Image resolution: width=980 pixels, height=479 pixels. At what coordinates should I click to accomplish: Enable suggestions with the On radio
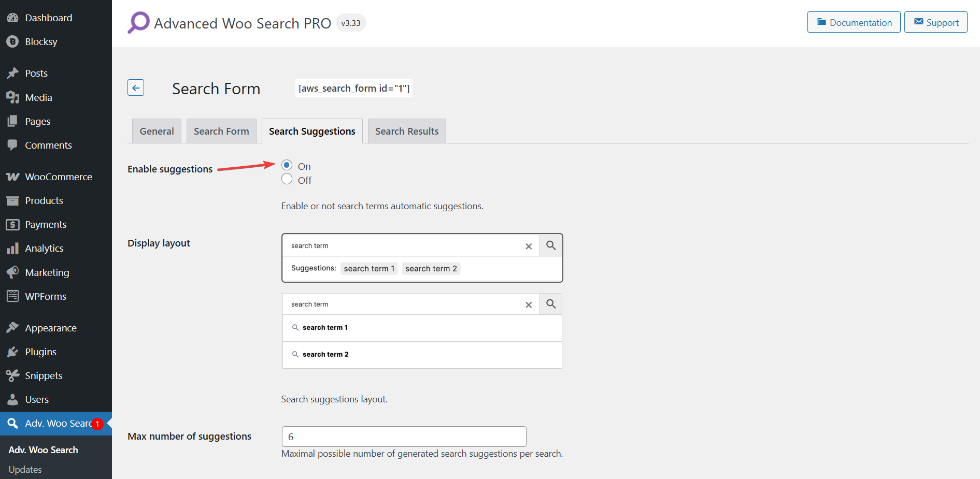pos(287,165)
